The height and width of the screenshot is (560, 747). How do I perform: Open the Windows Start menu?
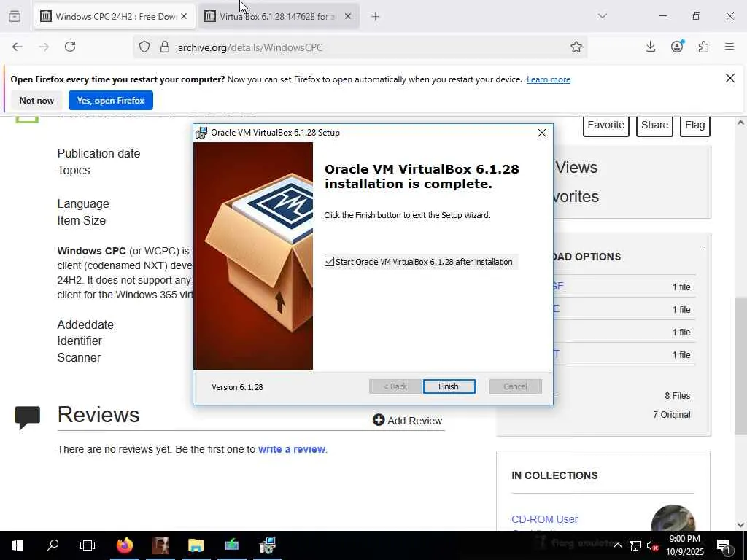click(x=18, y=545)
